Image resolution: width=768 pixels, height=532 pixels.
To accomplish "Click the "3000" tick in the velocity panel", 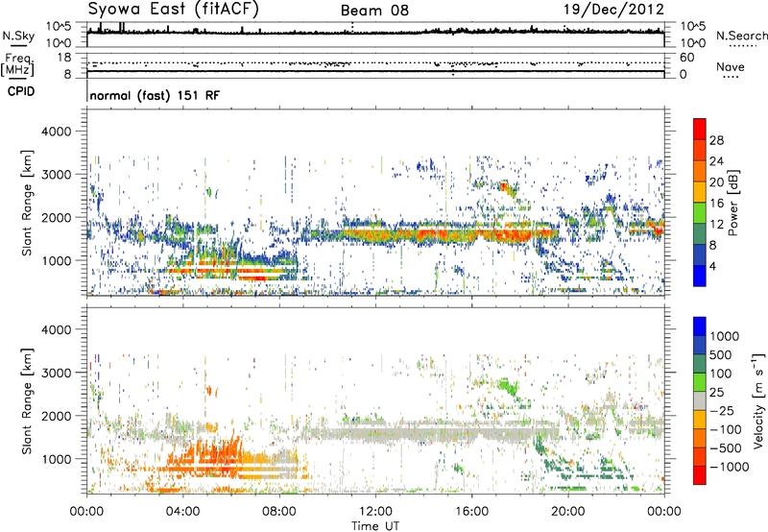I will [x=56, y=373].
